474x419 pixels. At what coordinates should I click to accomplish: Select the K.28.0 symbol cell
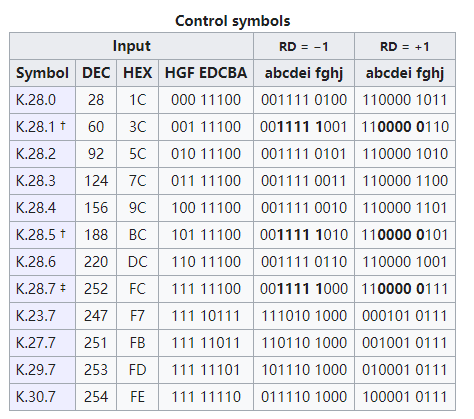click(43, 100)
